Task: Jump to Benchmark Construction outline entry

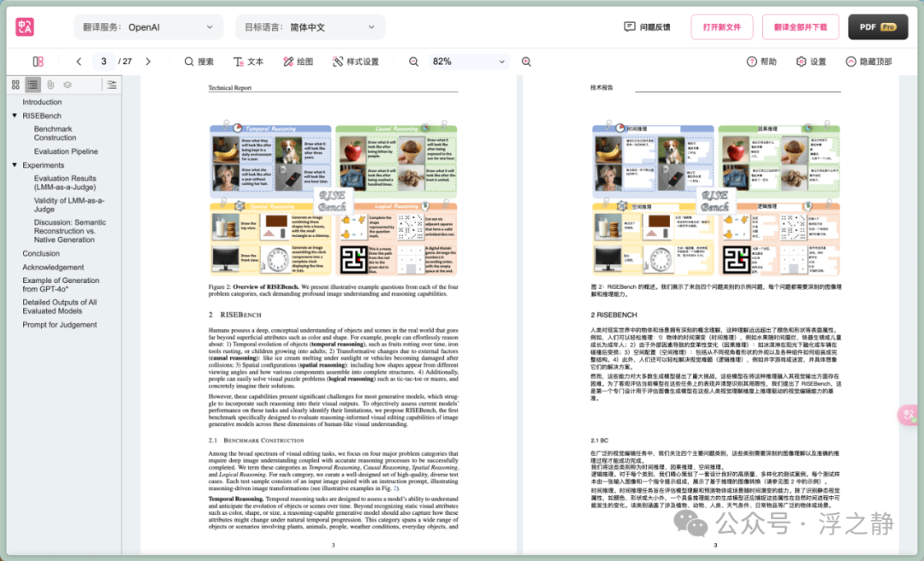Action: (x=55, y=133)
